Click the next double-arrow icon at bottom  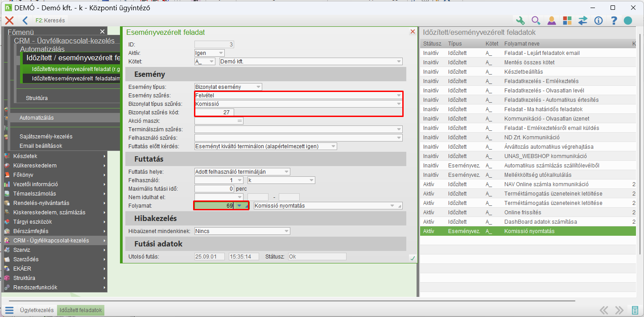(x=619, y=310)
